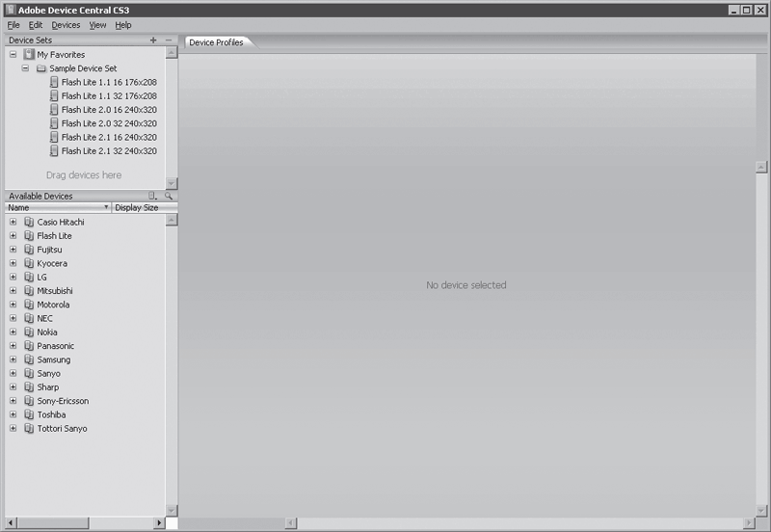
Task: Add a new device set with plus icon
Action: tap(153, 40)
